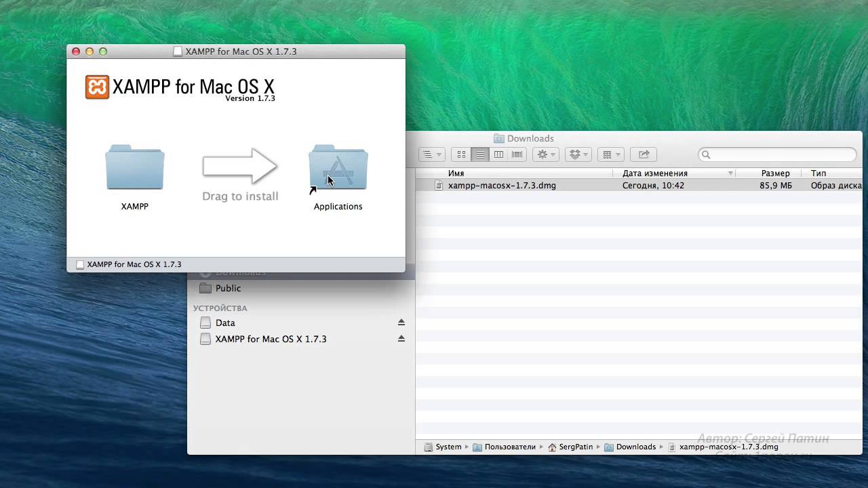Click the magnifier icon in search field
The width and height of the screenshot is (868, 488).
[x=706, y=155]
